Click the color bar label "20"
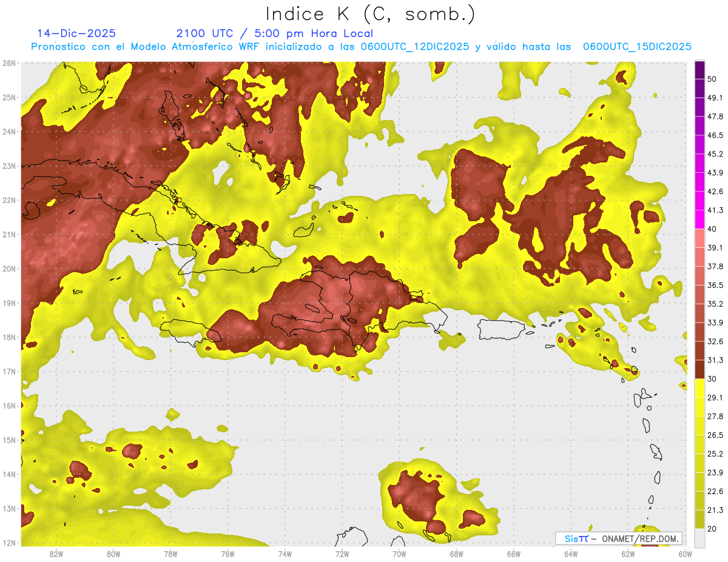 point(712,529)
